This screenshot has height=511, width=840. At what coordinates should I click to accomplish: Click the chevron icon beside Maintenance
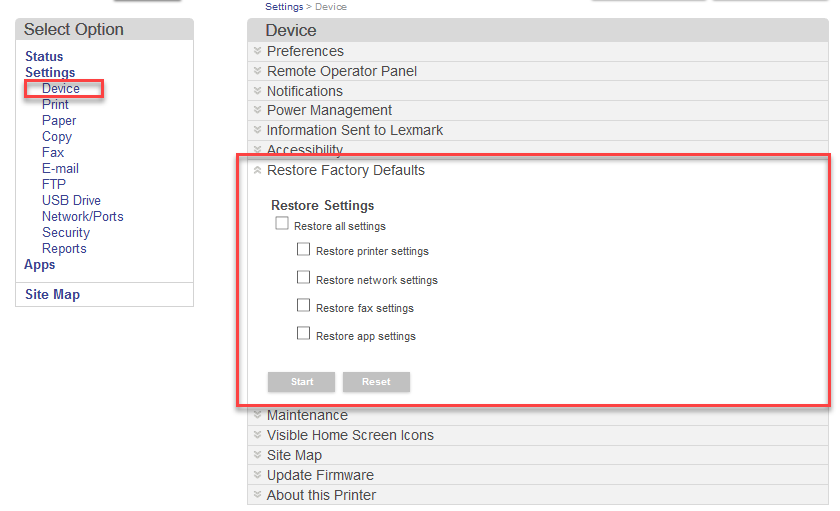point(257,415)
